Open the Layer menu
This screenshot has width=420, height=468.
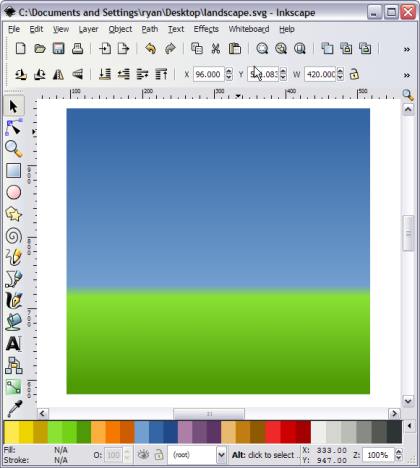88,29
